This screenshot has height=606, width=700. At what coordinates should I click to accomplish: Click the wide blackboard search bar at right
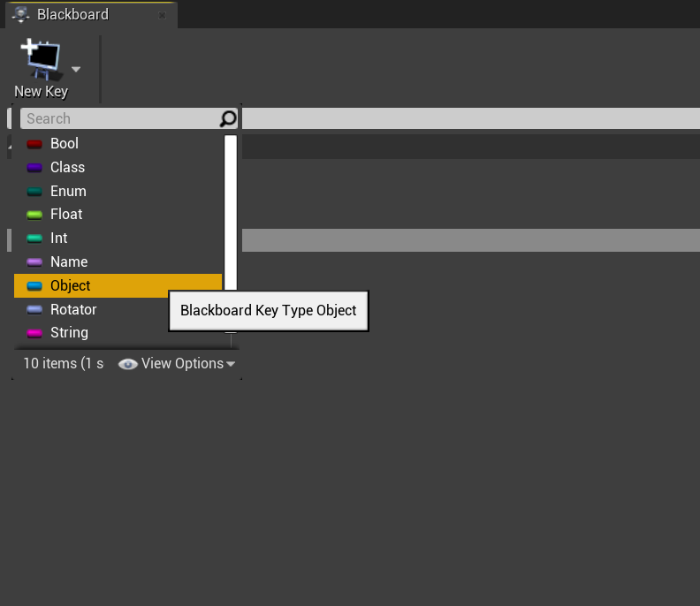471,118
